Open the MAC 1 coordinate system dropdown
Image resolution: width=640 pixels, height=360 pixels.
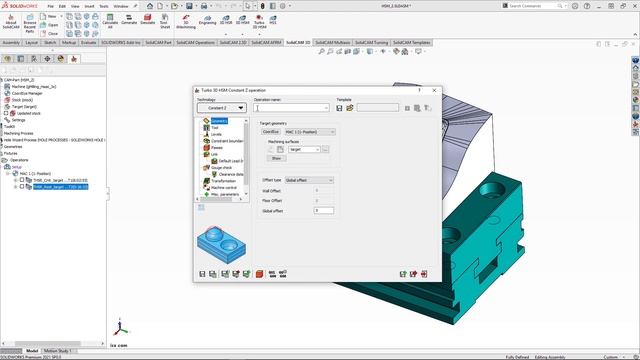309,132
